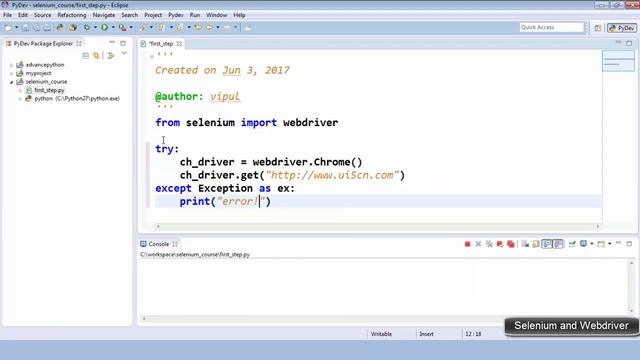Image resolution: width=640 pixels, height=360 pixels.
Task: Toggle Link with Editor in Package Explorer
Action: tap(96, 56)
